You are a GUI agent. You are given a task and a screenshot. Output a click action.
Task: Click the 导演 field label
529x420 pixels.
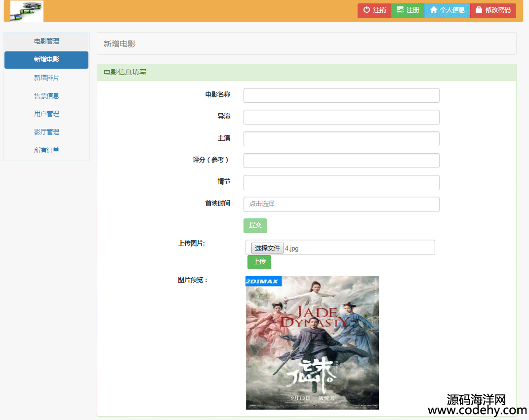(224, 117)
